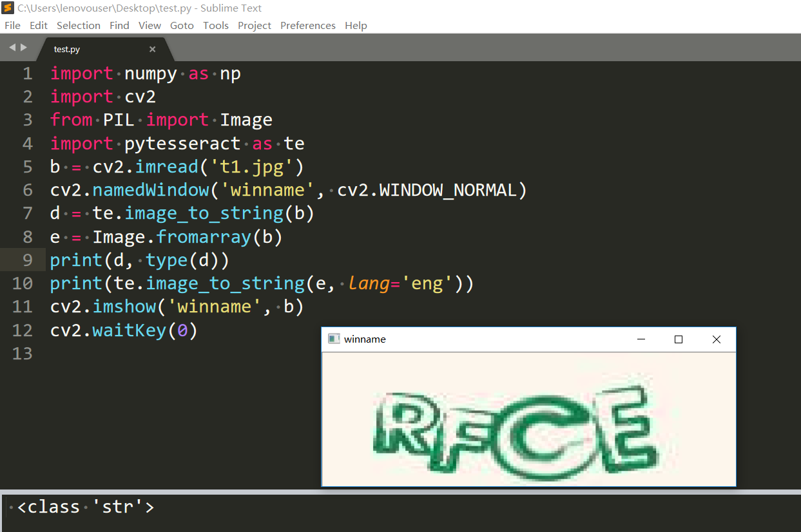This screenshot has height=532, width=801.
Task: Click line number 9 in the gutter
Action: [27, 260]
